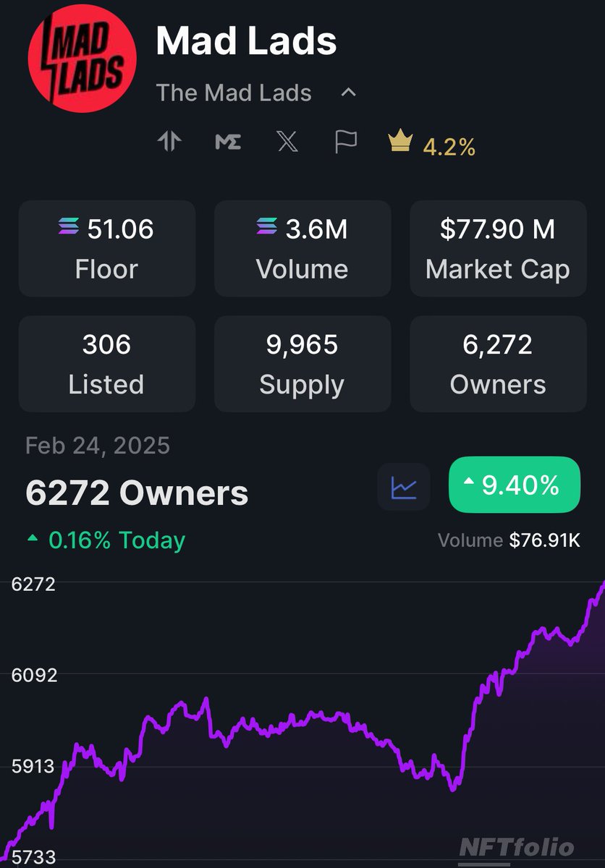Image resolution: width=605 pixels, height=868 pixels.
Task: Select the 6272 Owners heading
Action: click(137, 493)
